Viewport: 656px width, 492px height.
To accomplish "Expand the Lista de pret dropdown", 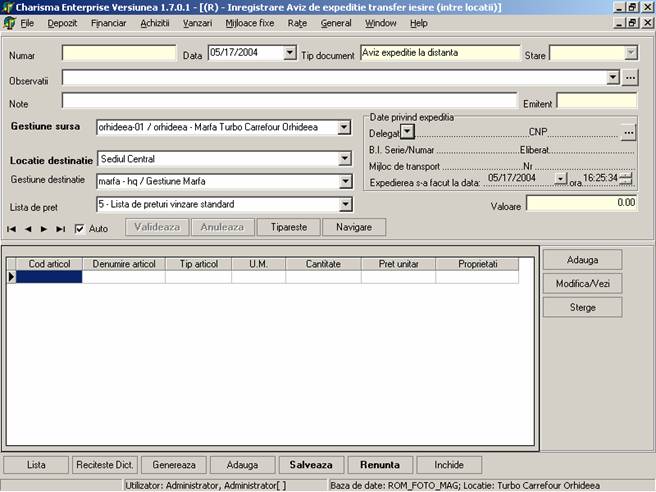I will [x=346, y=205].
